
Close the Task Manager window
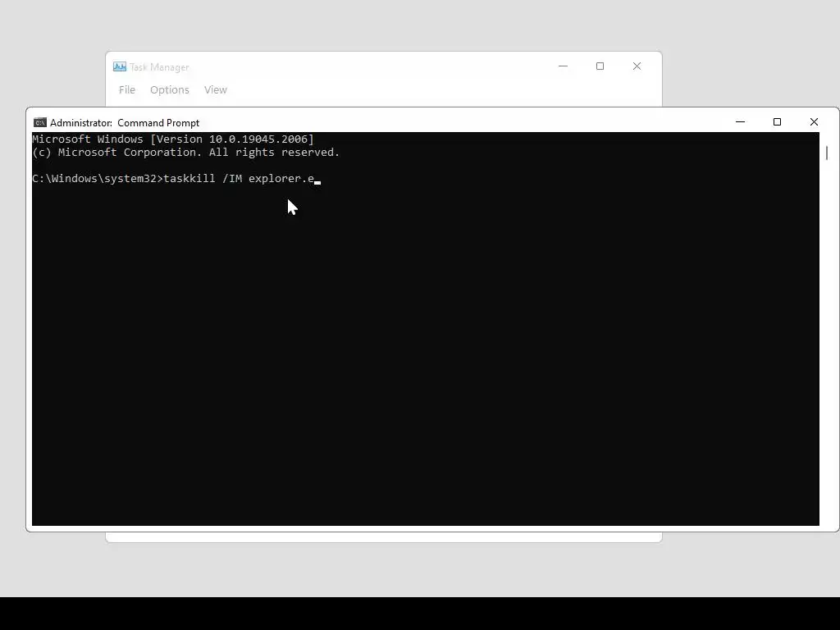pos(637,66)
